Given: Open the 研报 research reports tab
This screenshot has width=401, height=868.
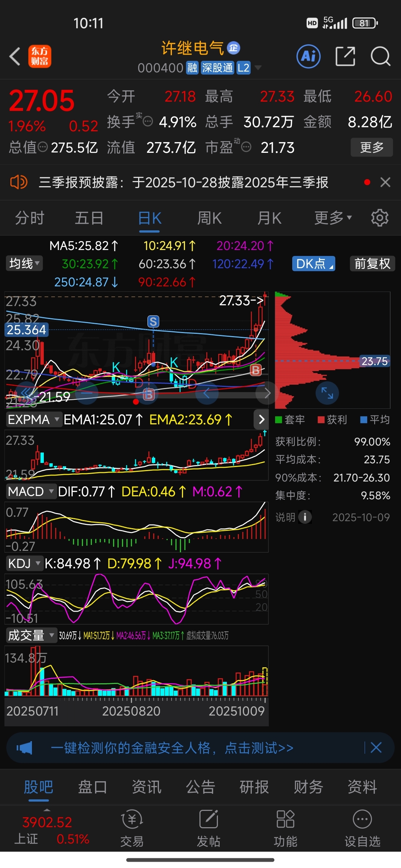Looking at the screenshot, I should coord(254,786).
